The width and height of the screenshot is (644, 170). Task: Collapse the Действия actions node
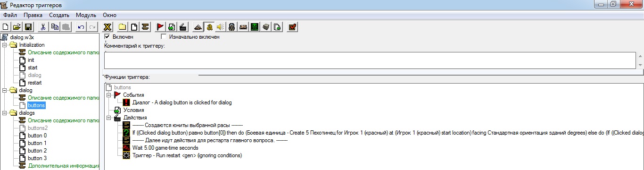click(x=109, y=118)
